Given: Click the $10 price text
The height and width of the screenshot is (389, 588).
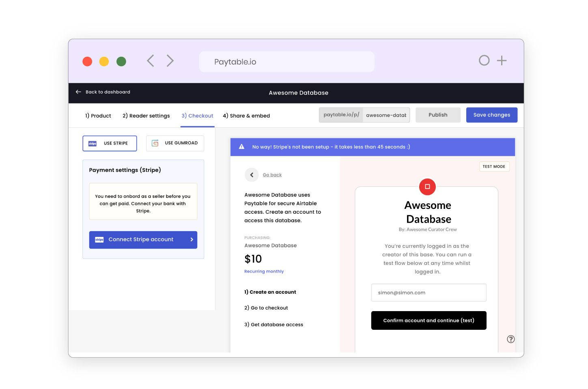Looking at the screenshot, I should pos(253,259).
